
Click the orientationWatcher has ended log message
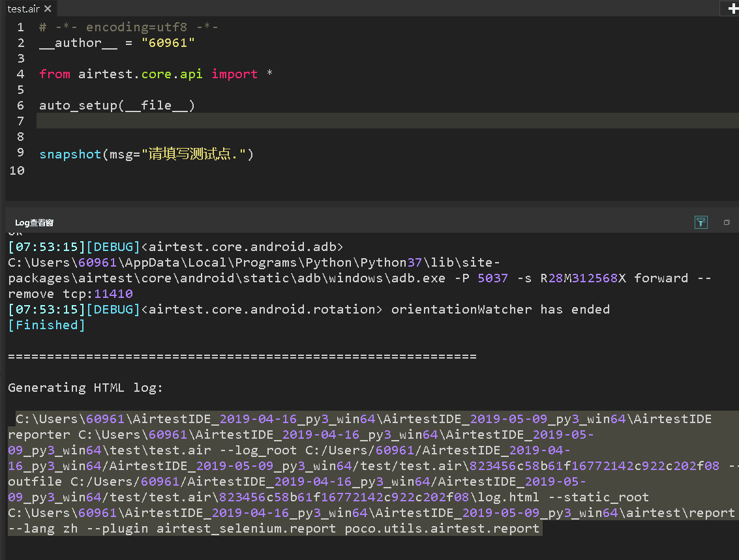click(x=500, y=310)
